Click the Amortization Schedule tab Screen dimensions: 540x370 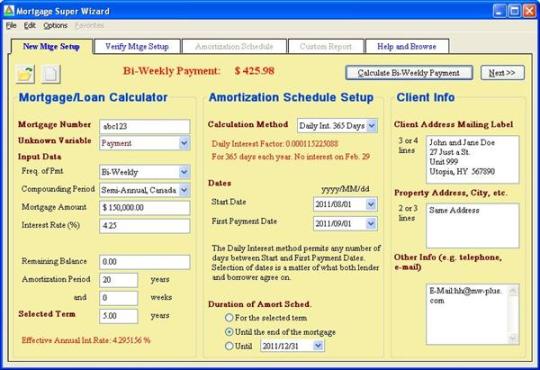point(234,47)
